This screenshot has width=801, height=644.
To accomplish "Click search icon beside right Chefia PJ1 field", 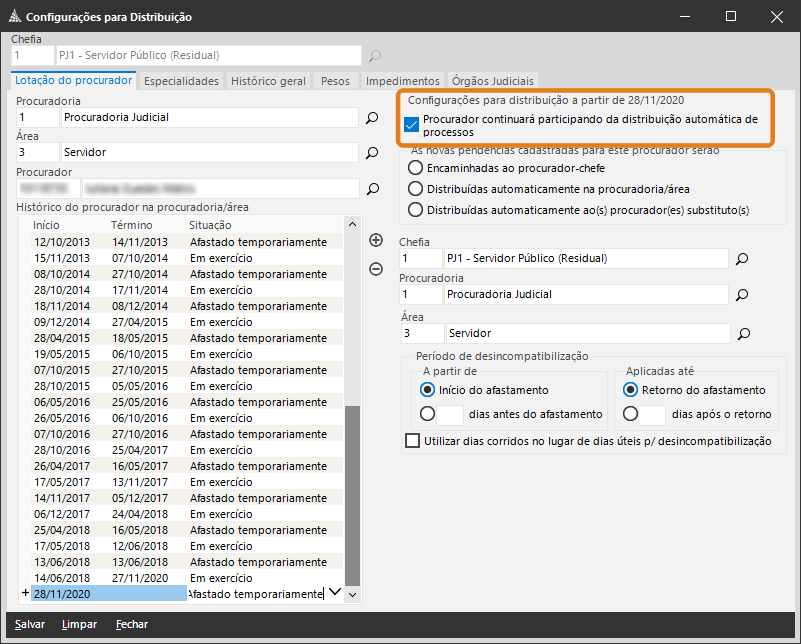I will [742, 259].
